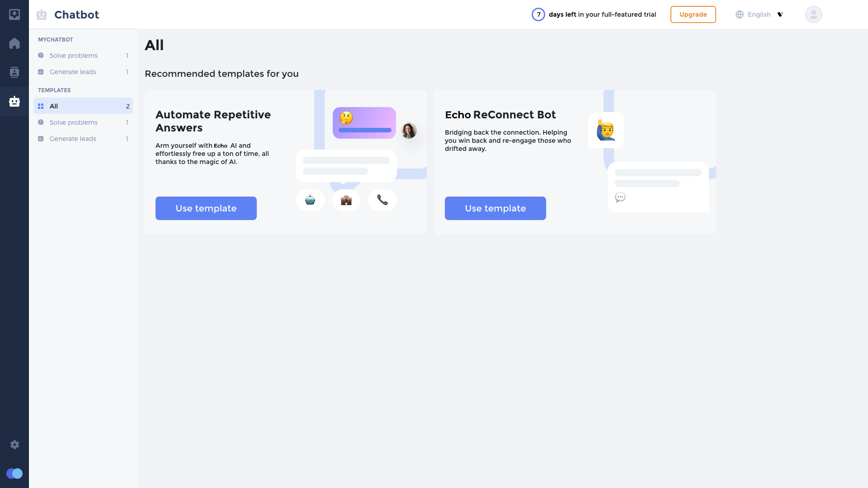The width and height of the screenshot is (868, 488).
Task: Click the user avatar profile icon
Action: (813, 14)
